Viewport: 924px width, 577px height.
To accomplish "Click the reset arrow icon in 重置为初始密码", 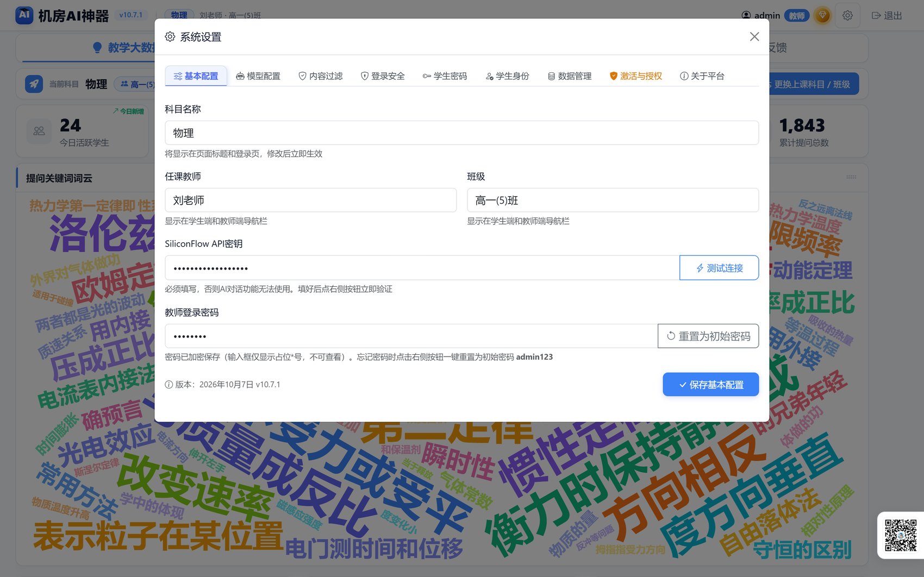I will 671,336.
